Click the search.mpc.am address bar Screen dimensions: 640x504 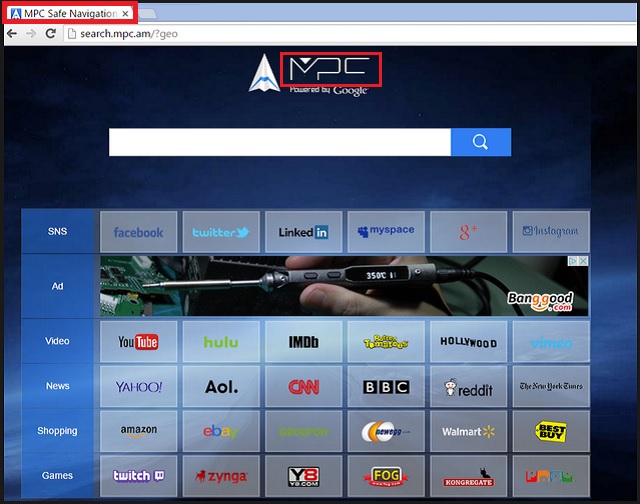(351, 34)
